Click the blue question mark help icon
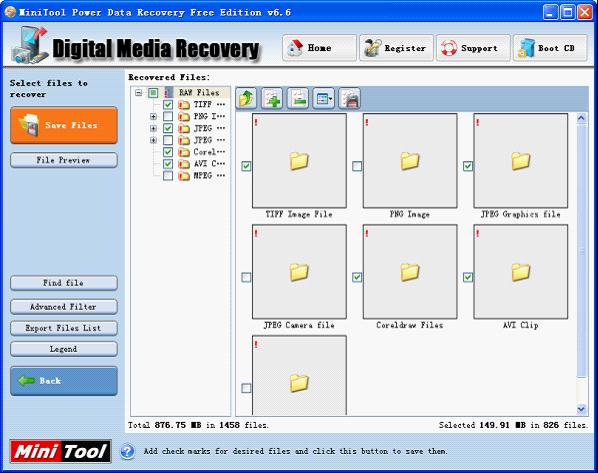 pos(127,451)
